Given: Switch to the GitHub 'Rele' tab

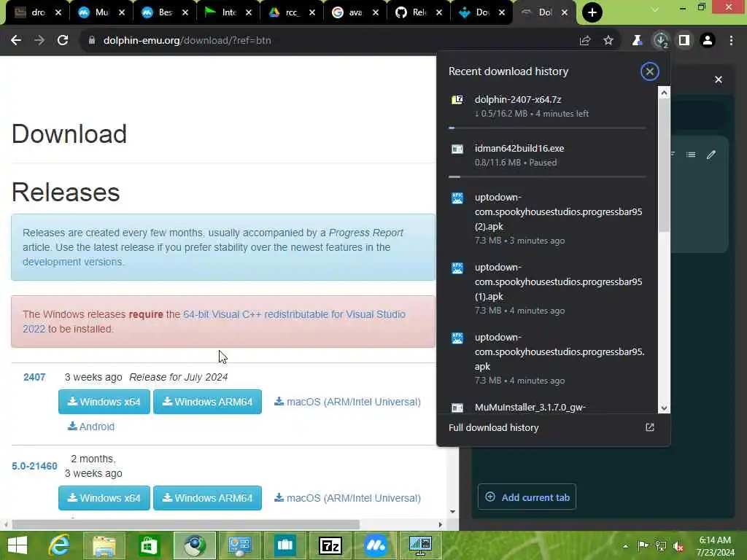Looking at the screenshot, I should (417, 12).
